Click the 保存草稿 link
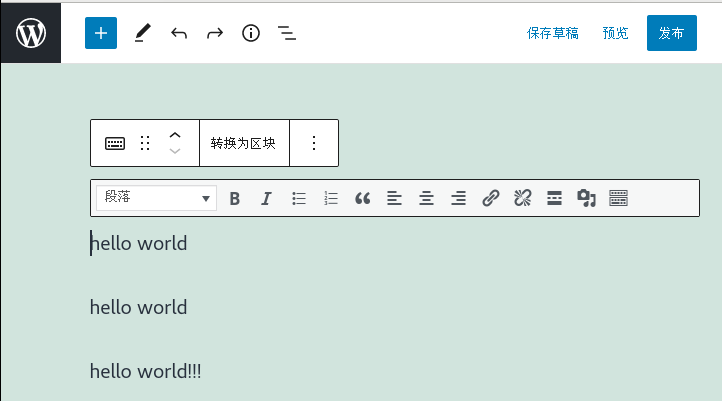This screenshot has width=722, height=401. click(x=553, y=33)
